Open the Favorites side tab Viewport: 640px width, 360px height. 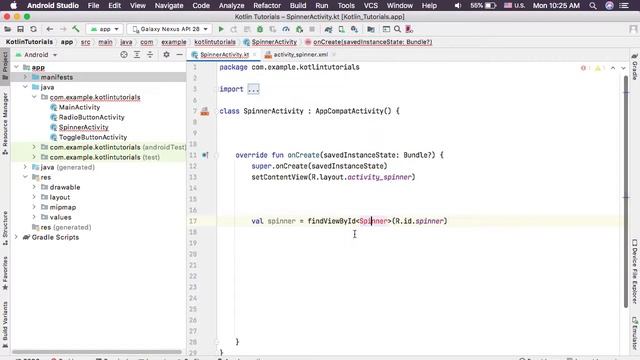(x=5, y=273)
